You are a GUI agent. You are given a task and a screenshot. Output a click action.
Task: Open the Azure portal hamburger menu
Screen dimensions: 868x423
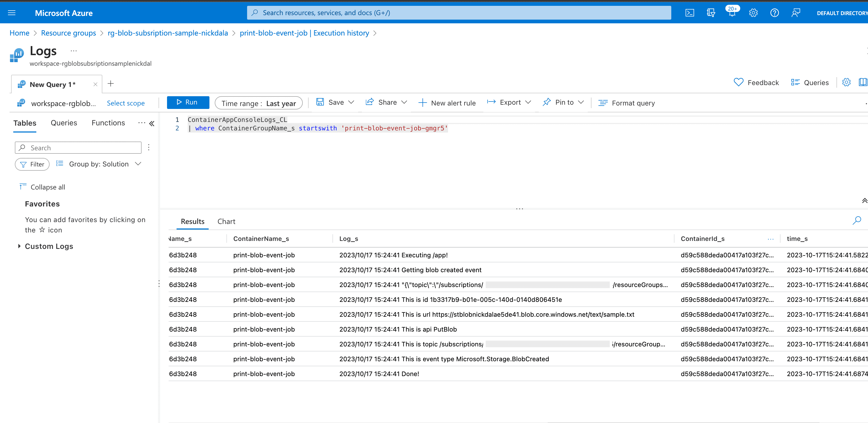(x=12, y=13)
